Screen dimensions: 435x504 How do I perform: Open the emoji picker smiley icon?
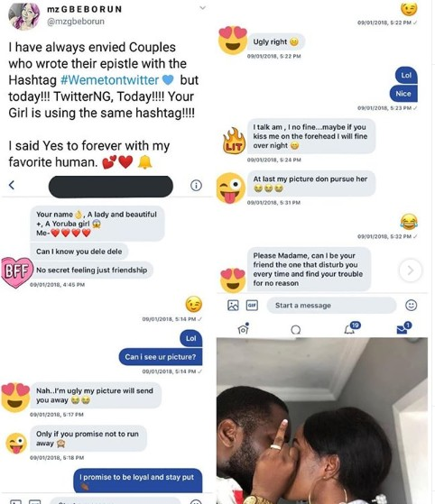click(x=411, y=305)
